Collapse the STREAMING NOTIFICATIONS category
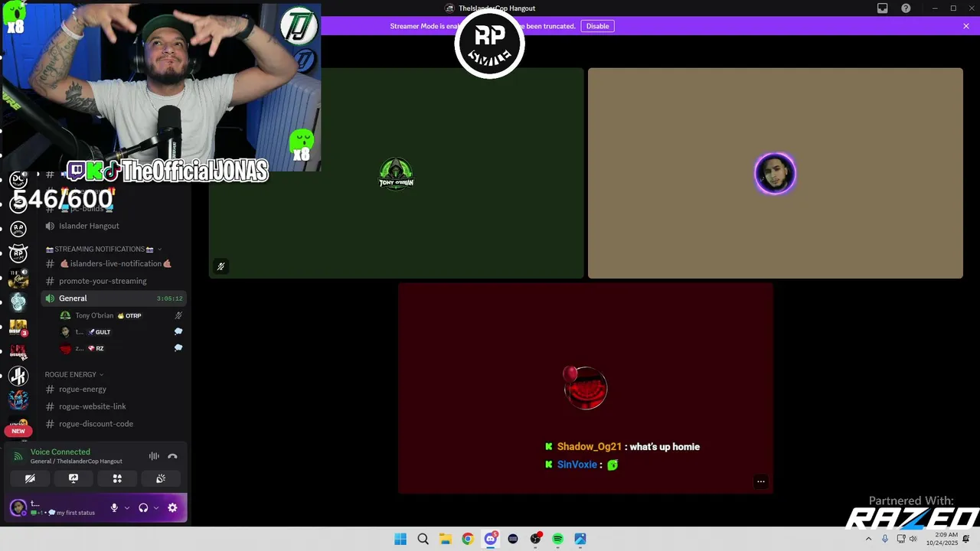The image size is (980, 551). [103, 249]
